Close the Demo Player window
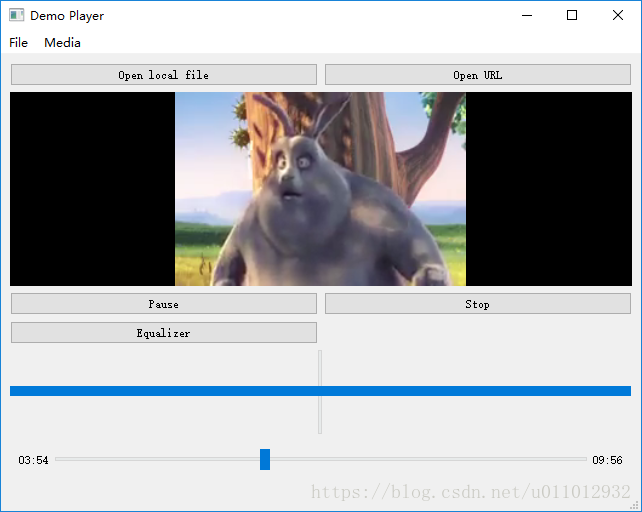This screenshot has height=512, width=642. pos(618,16)
